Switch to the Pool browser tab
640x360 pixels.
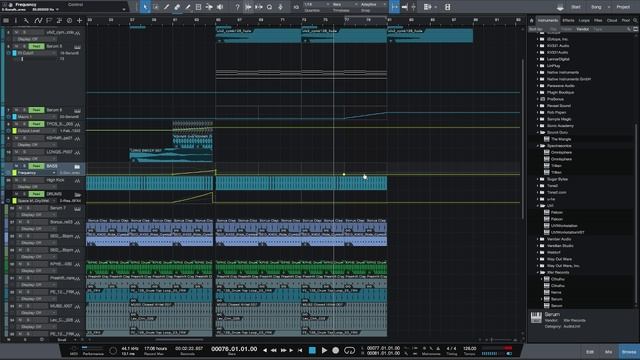tap(625, 20)
